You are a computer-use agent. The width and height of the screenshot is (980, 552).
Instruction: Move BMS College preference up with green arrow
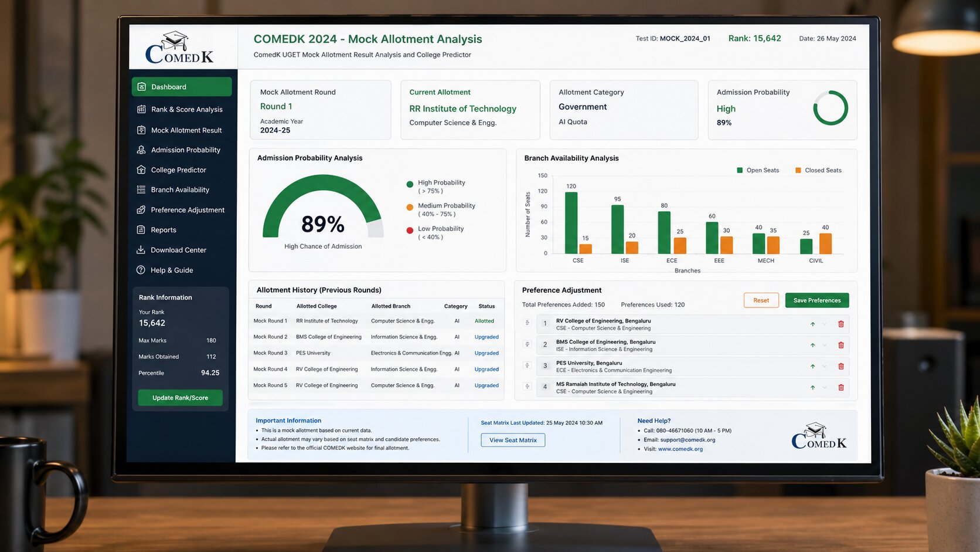(812, 345)
